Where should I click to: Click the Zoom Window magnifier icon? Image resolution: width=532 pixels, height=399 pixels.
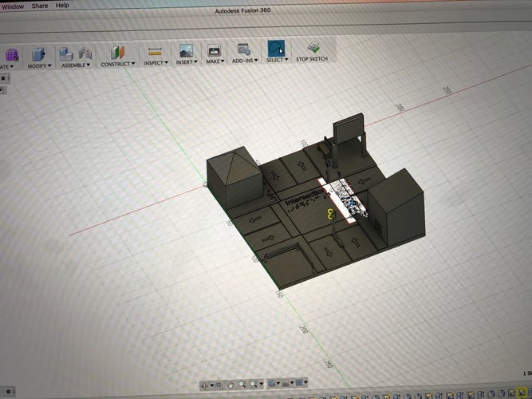coord(254,384)
